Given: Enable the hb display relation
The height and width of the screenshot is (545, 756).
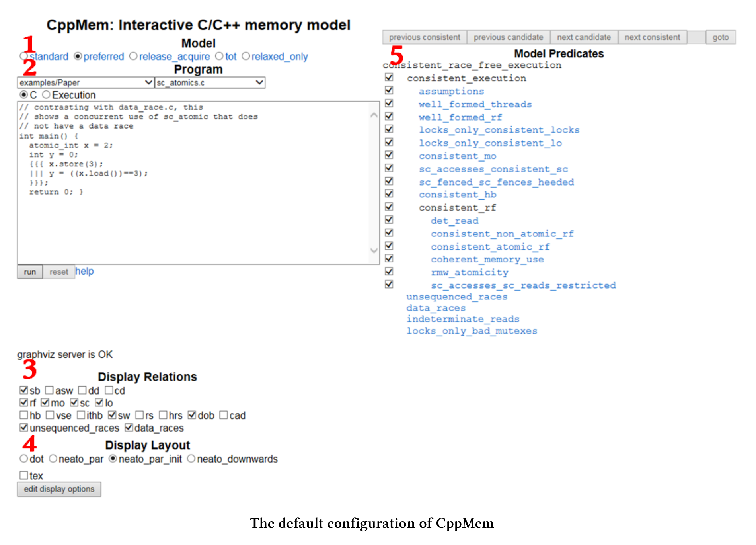Looking at the screenshot, I should click(24, 415).
